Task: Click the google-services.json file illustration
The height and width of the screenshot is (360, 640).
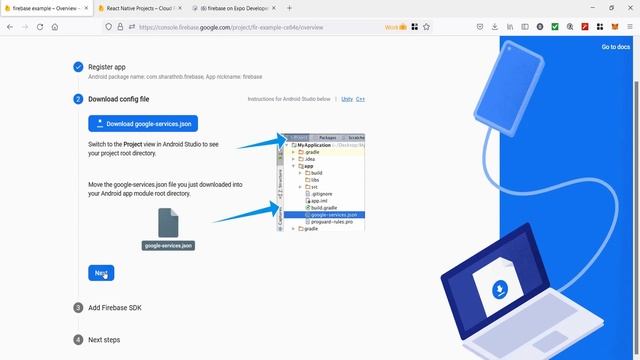Action: (x=168, y=229)
